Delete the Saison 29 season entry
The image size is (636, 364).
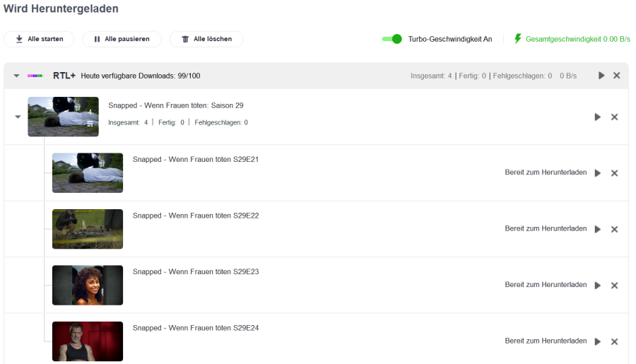614,117
